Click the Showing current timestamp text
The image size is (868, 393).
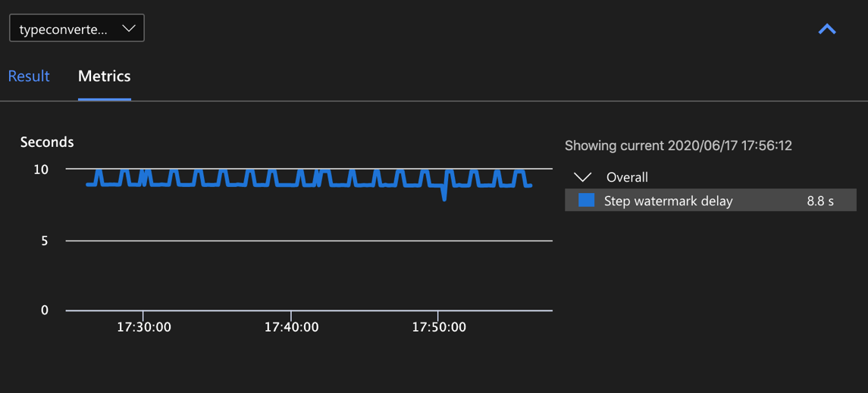click(678, 145)
